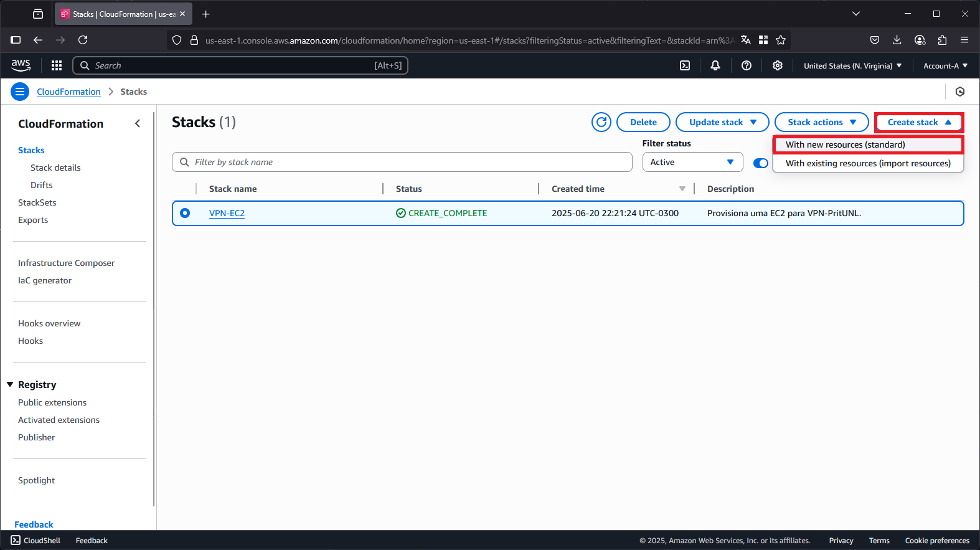Open the help question mark menu

coord(747,65)
